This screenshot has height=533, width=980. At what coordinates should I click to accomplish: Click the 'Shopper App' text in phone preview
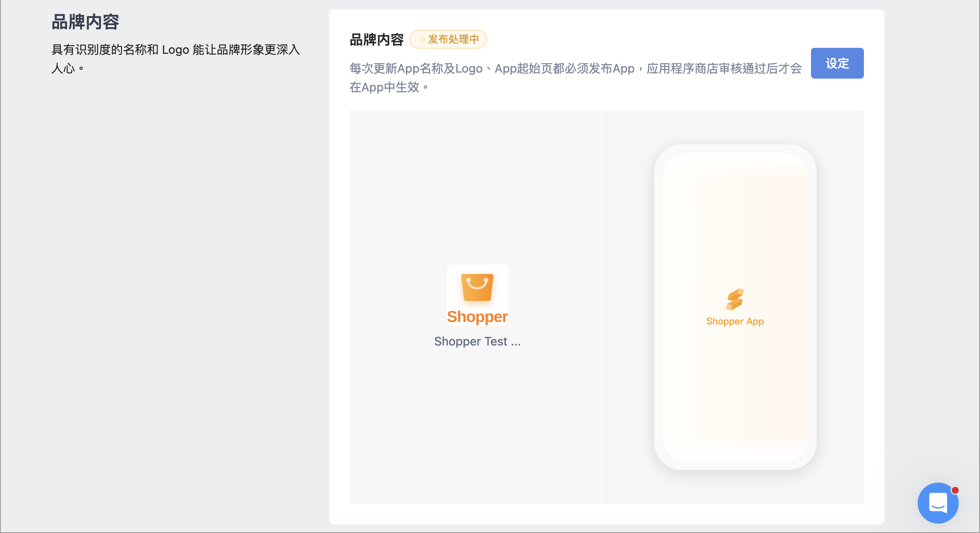pyautogui.click(x=735, y=321)
